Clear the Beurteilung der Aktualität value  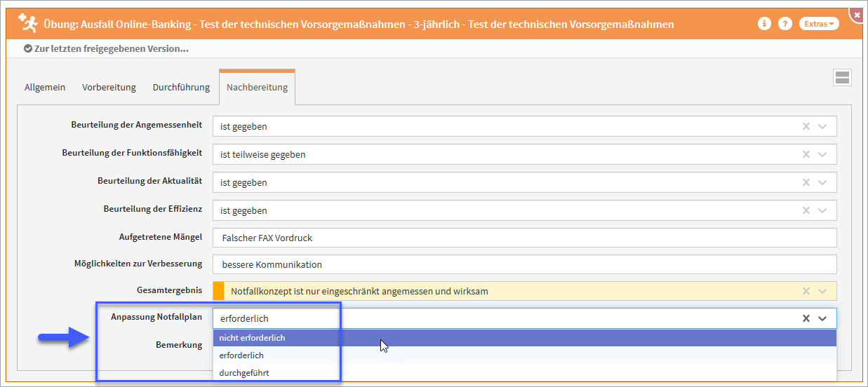(x=806, y=182)
